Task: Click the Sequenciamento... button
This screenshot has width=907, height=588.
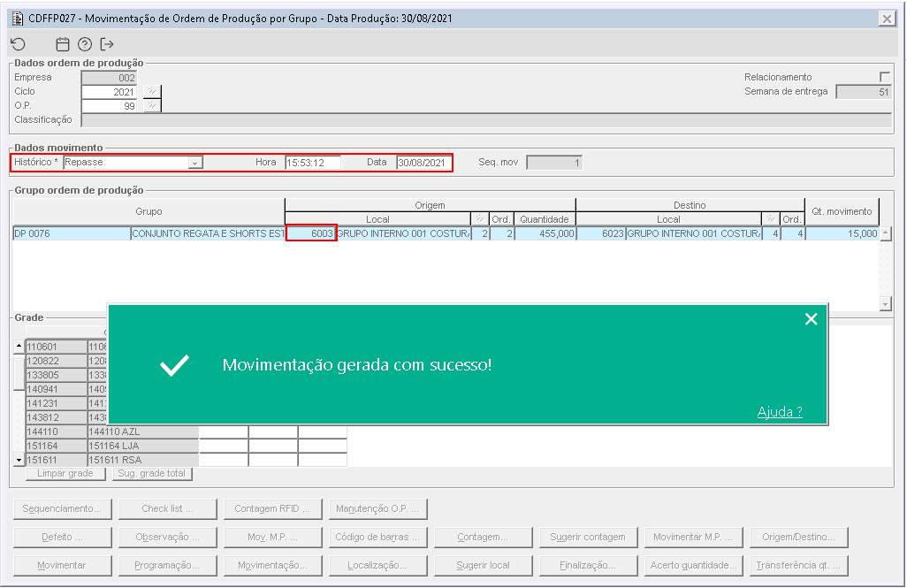Action: (62, 508)
